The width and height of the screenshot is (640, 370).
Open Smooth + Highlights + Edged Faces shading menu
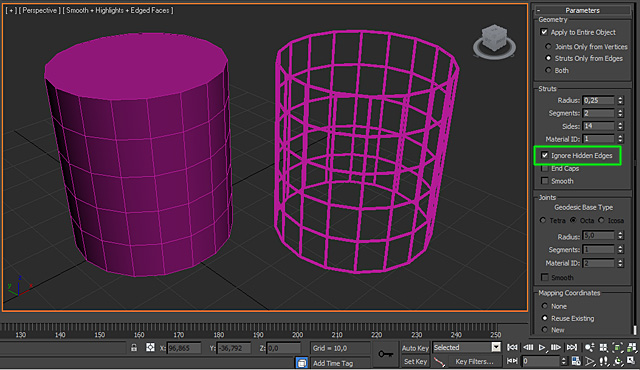pos(118,10)
